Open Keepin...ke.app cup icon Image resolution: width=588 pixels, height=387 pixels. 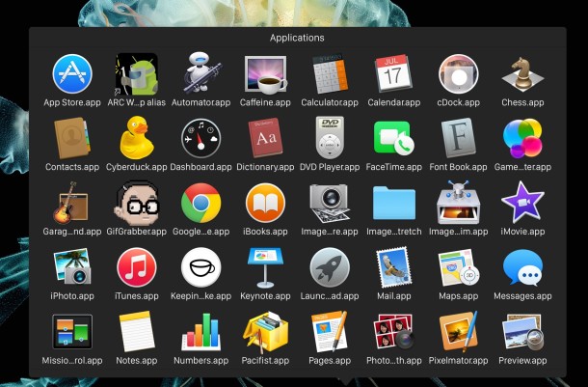[201, 267]
